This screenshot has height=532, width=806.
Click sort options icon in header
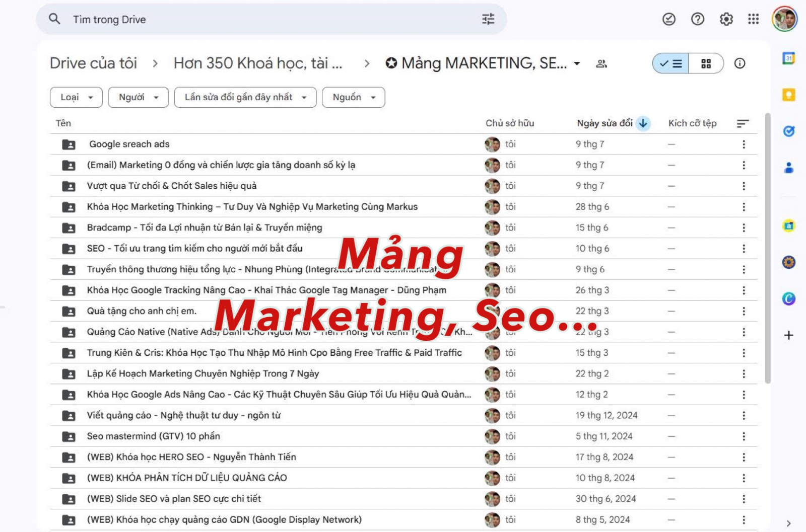(x=743, y=123)
